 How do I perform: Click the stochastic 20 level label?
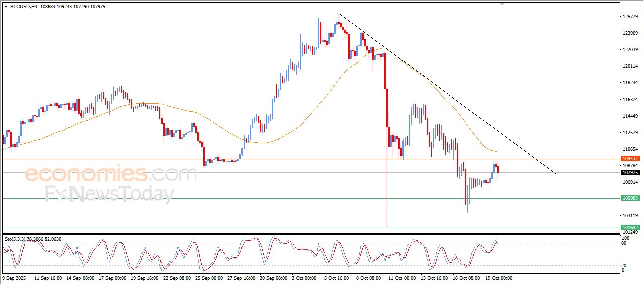pyautogui.click(x=623, y=265)
